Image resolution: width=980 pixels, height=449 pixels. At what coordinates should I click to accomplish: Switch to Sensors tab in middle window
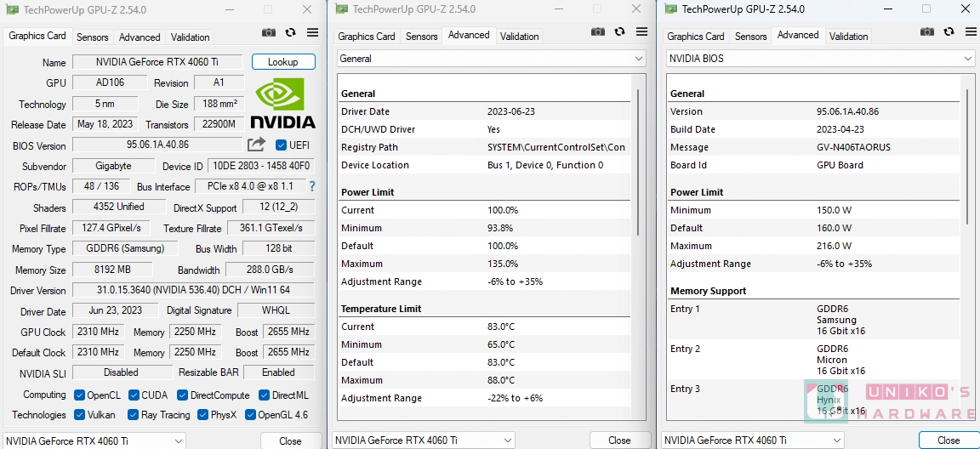pyautogui.click(x=422, y=37)
